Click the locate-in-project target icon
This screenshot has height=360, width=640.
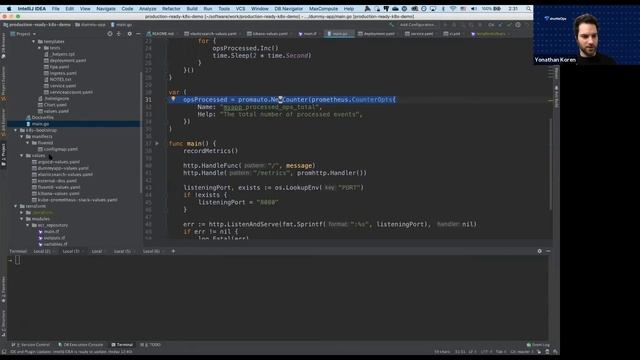click(110, 34)
